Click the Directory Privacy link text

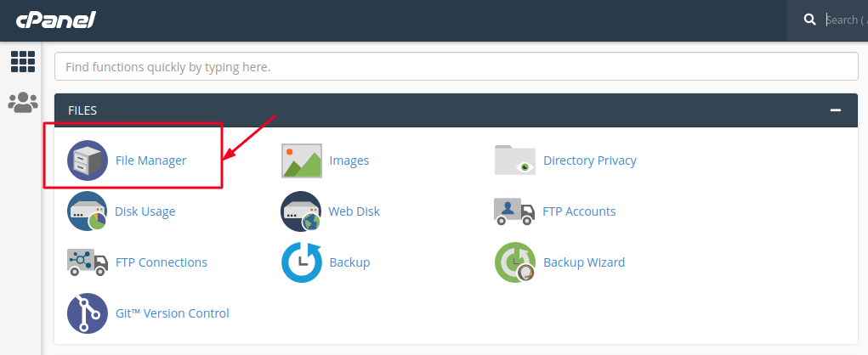(x=590, y=161)
